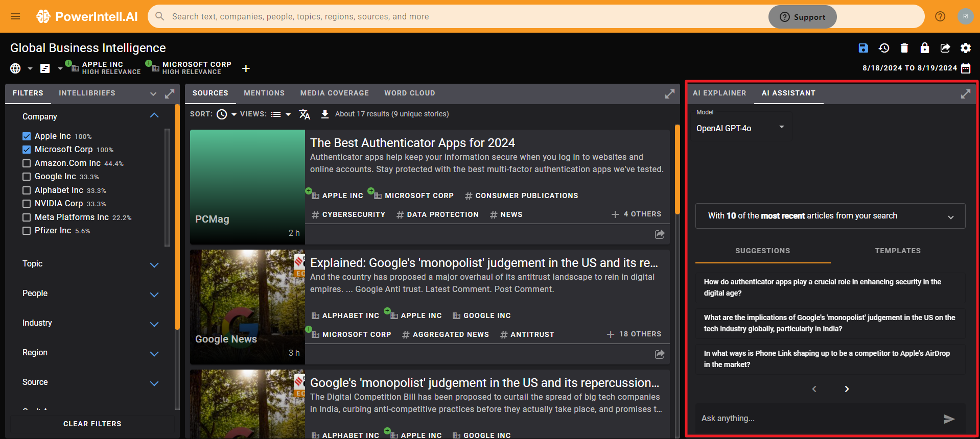The image size is (980, 439).
Task: Select the authenticator apps suggestion question
Action: [x=830, y=287]
